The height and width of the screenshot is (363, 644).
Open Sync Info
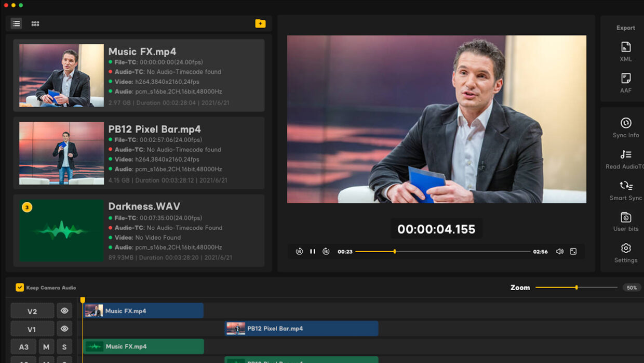pyautogui.click(x=626, y=127)
